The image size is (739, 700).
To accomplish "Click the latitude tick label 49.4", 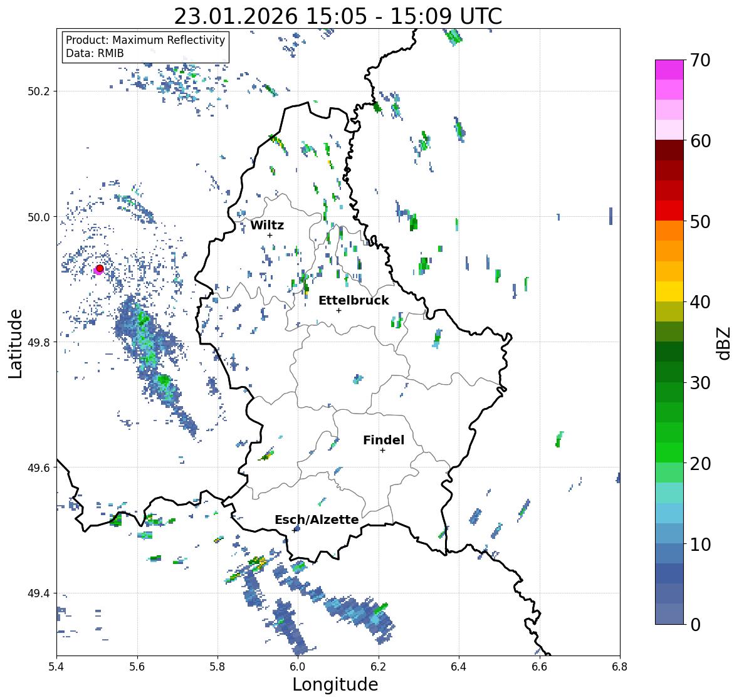I will [39, 593].
